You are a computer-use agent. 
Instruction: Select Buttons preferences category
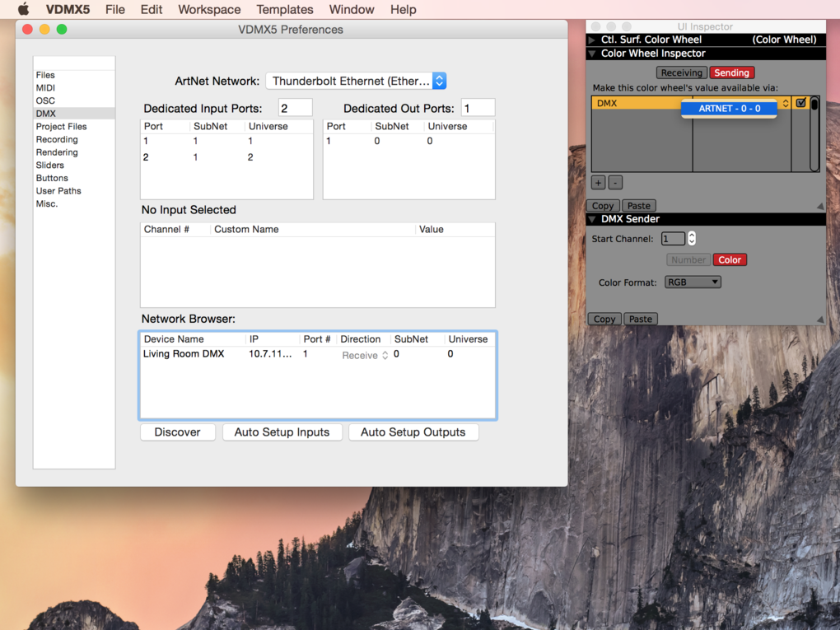[x=74, y=178]
